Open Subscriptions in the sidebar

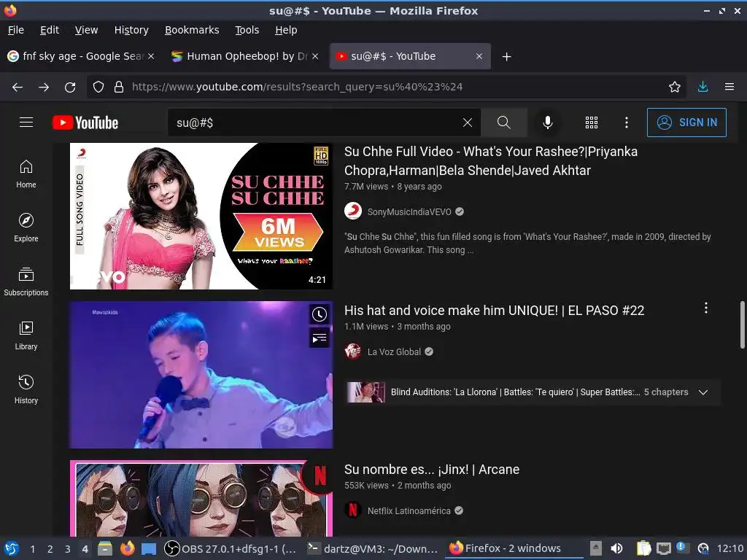[x=26, y=282]
